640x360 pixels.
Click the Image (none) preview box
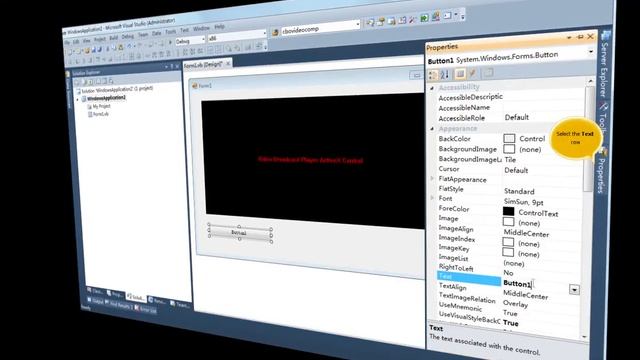pyautogui.click(x=509, y=222)
